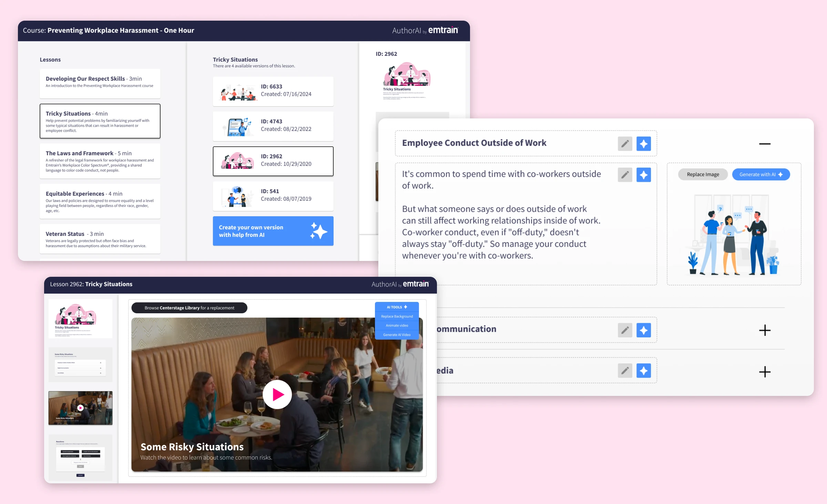The height and width of the screenshot is (504, 827).
Task: Expand the Media section with plus icon
Action: (x=765, y=372)
